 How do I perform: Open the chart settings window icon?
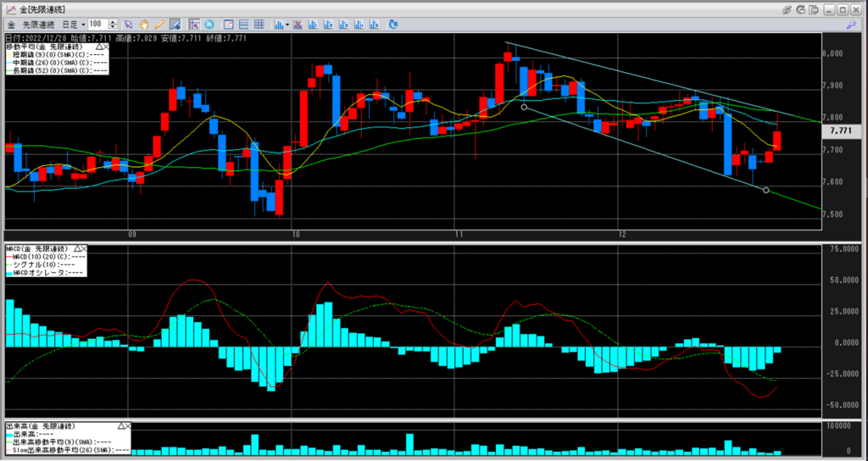pos(228,25)
